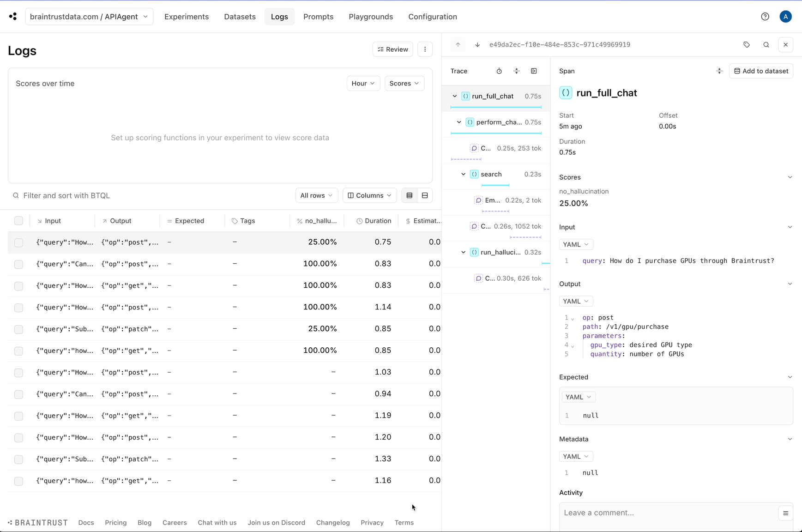Navigate to previous log with the up arrow
The height and width of the screenshot is (532, 802).
click(x=458, y=44)
